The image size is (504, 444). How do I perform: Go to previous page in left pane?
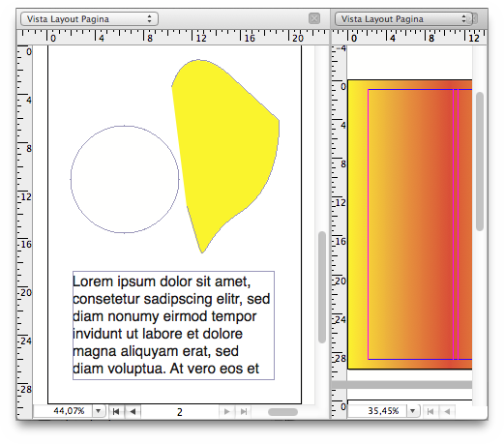point(133,411)
